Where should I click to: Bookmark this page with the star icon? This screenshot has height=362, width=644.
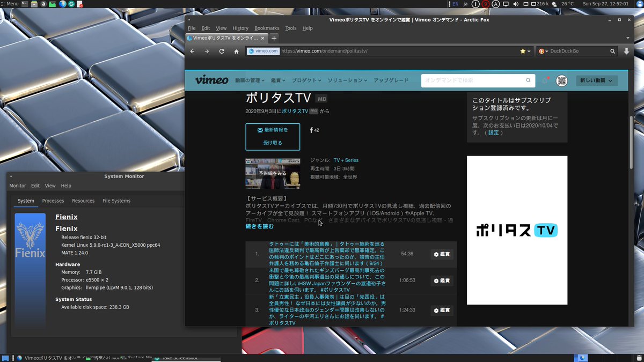[x=523, y=51]
